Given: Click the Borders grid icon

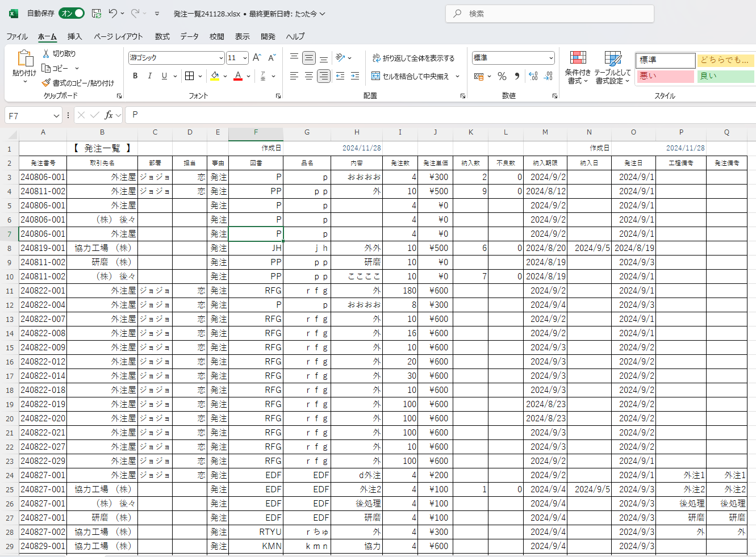Looking at the screenshot, I should (190, 76).
